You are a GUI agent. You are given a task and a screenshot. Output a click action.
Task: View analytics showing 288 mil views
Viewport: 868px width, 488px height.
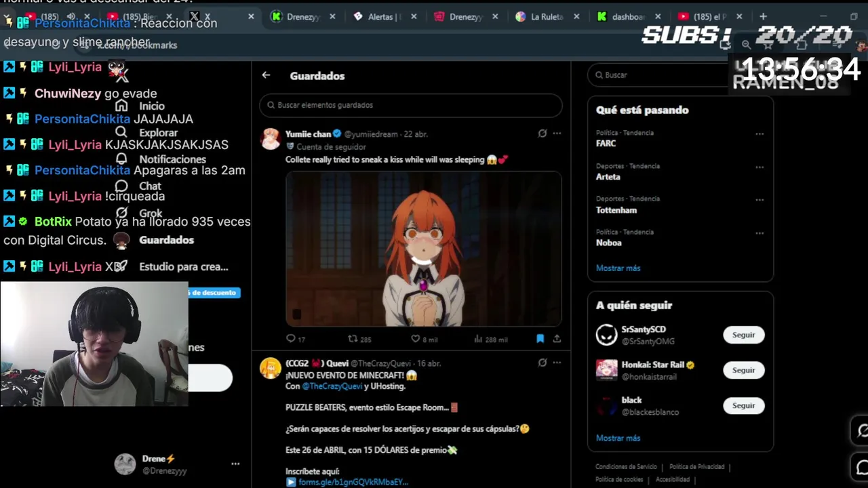tap(490, 339)
